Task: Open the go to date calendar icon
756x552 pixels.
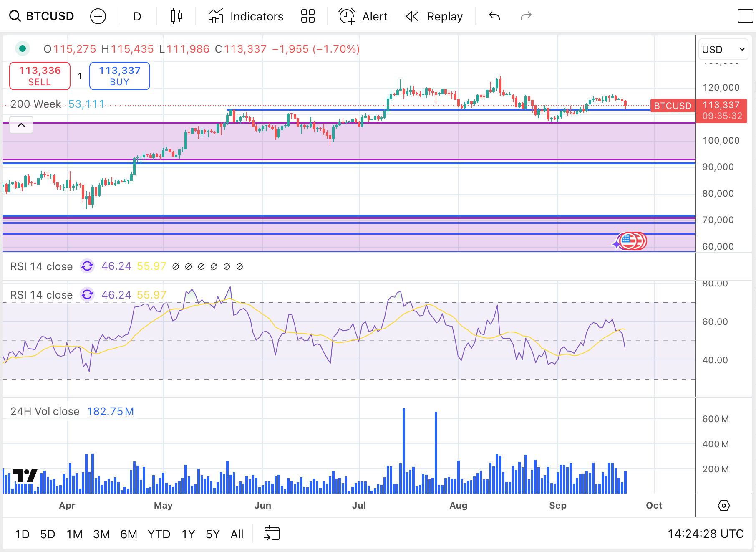Action: pos(272,533)
